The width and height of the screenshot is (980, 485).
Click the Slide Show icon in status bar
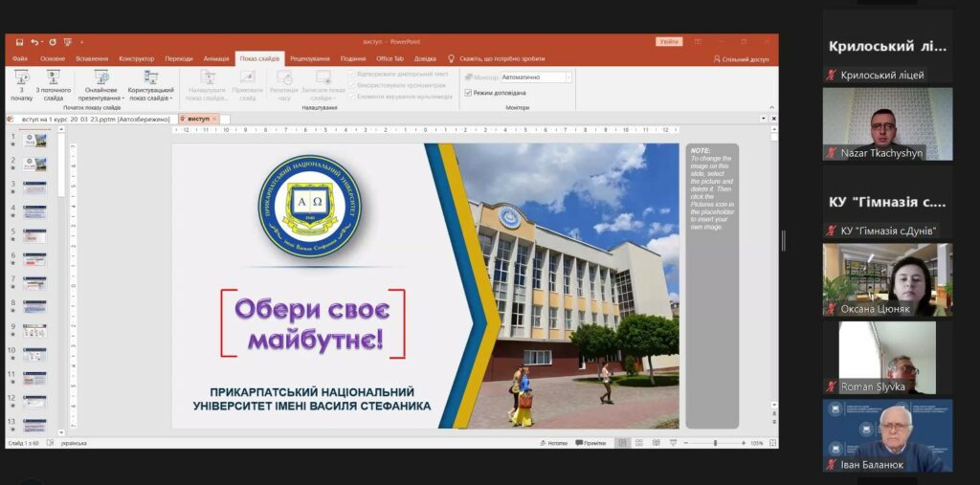click(674, 443)
